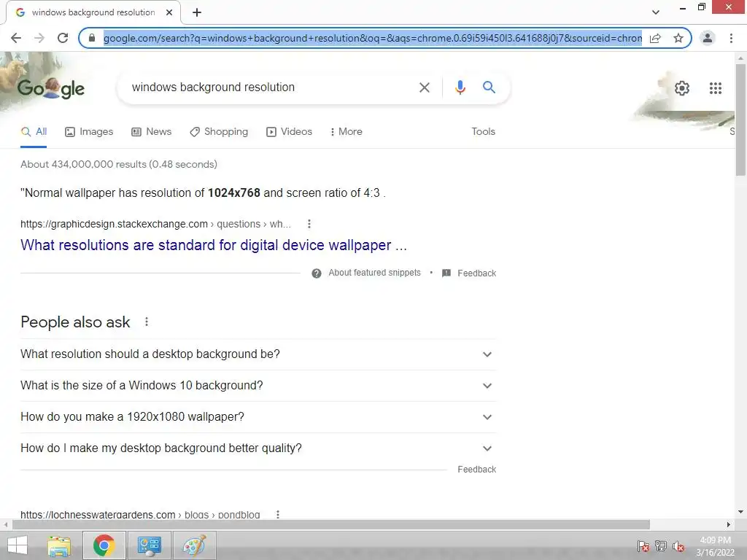Bookmark this page with the star
747x560 pixels.
[678, 38]
